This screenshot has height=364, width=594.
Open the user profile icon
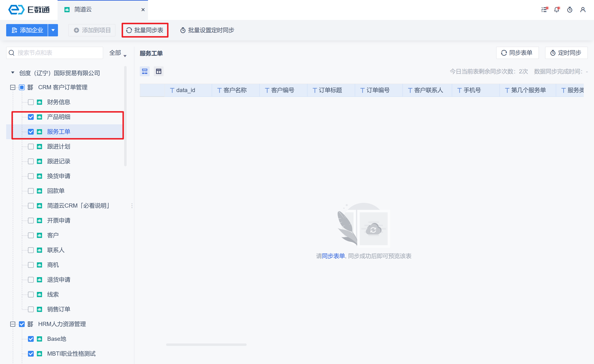[583, 10]
